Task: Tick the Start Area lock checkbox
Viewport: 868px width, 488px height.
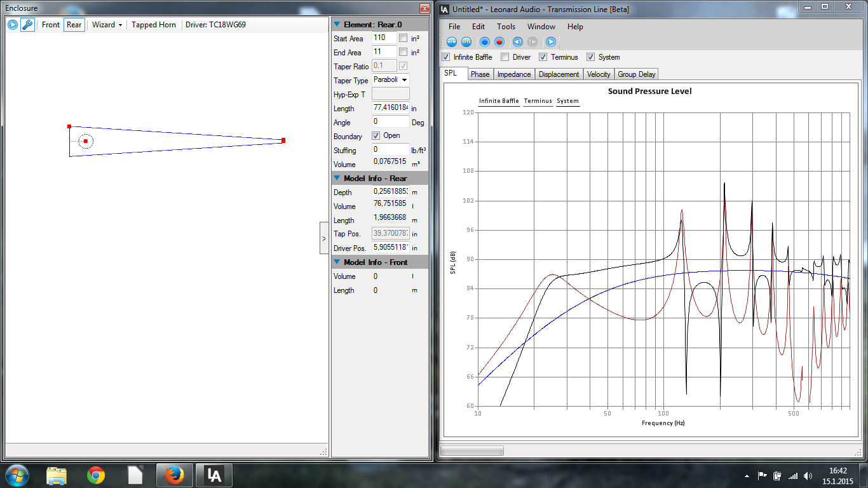Action: coord(403,38)
